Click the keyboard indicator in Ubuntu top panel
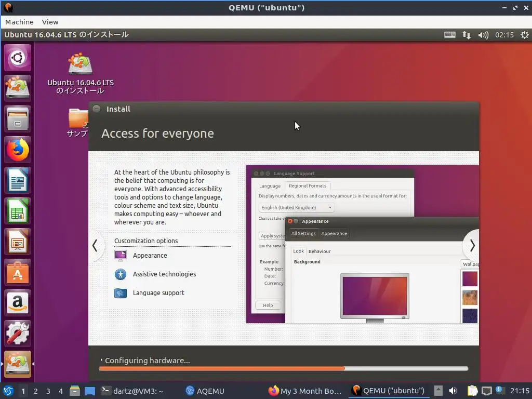This screenshot has width=532, height=399. [450, 35]
